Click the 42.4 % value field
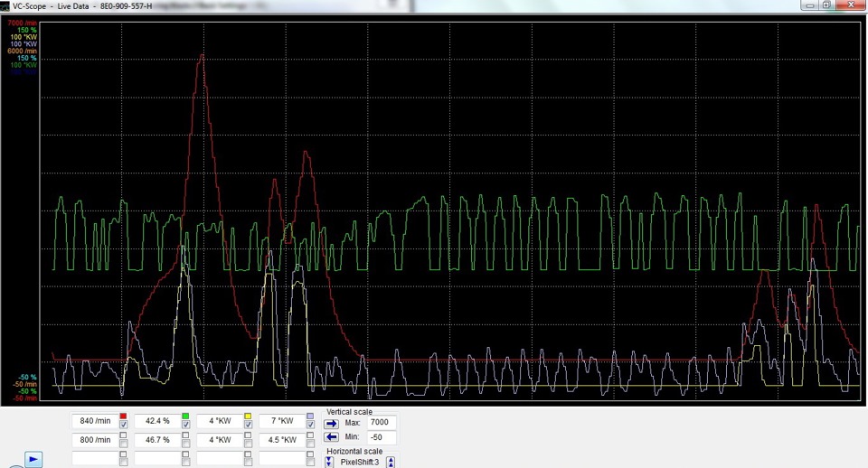868x468 pixels. (157, 421)
